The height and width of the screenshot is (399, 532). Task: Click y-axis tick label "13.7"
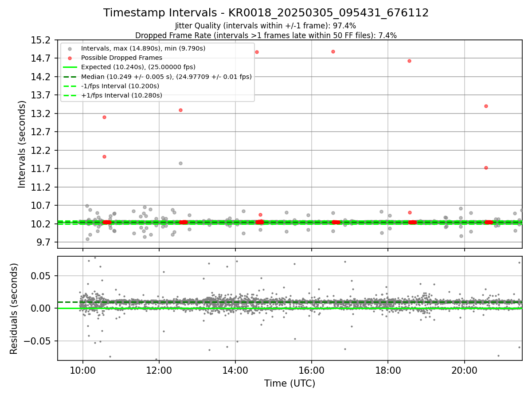coord(41,95)
